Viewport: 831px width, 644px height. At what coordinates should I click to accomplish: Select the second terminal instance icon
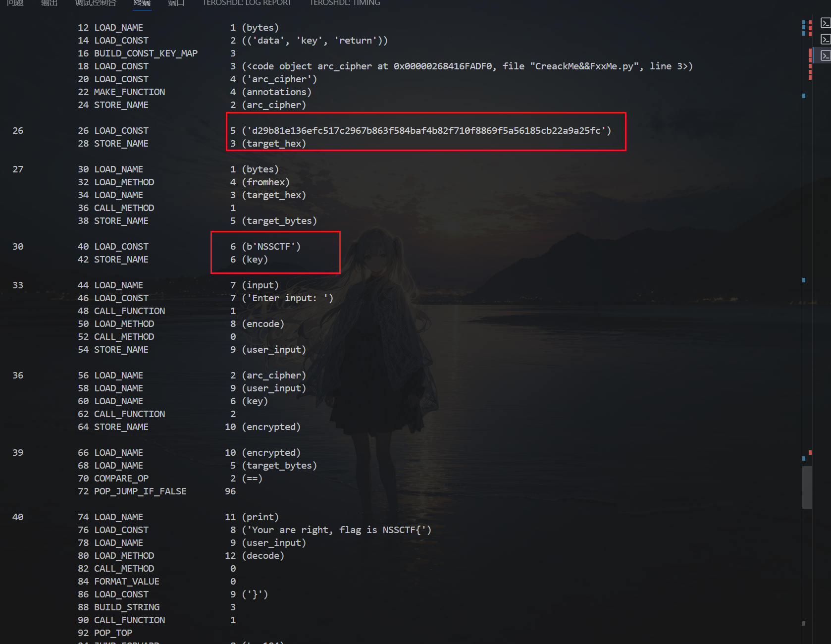[x=825, y=39]
